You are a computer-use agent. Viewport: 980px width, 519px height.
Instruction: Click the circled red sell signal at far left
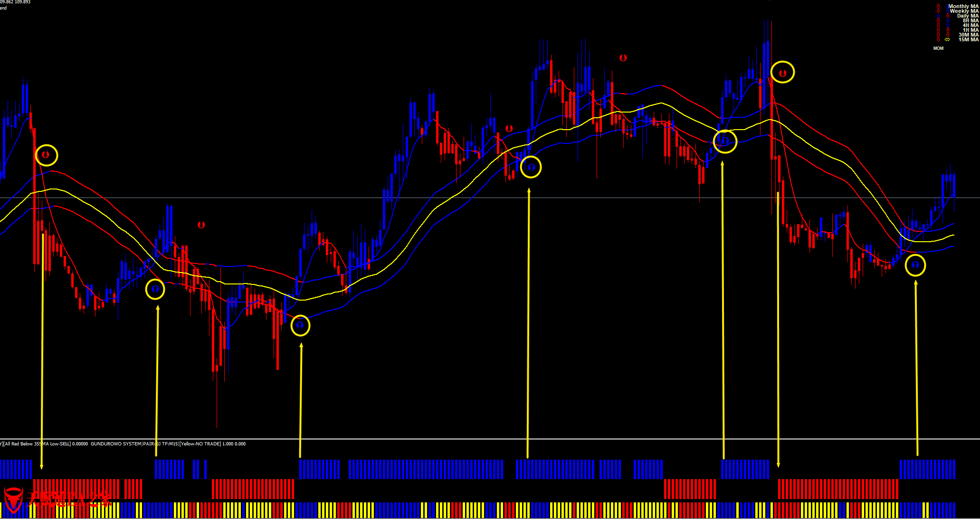[46, 155]
